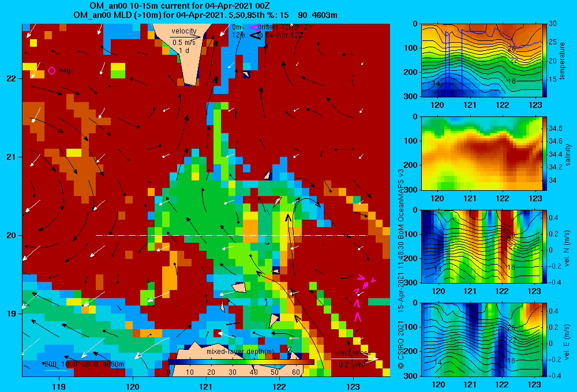
Task: Click the black 12m arrowhead legend symbol
Action: point(255,35)
